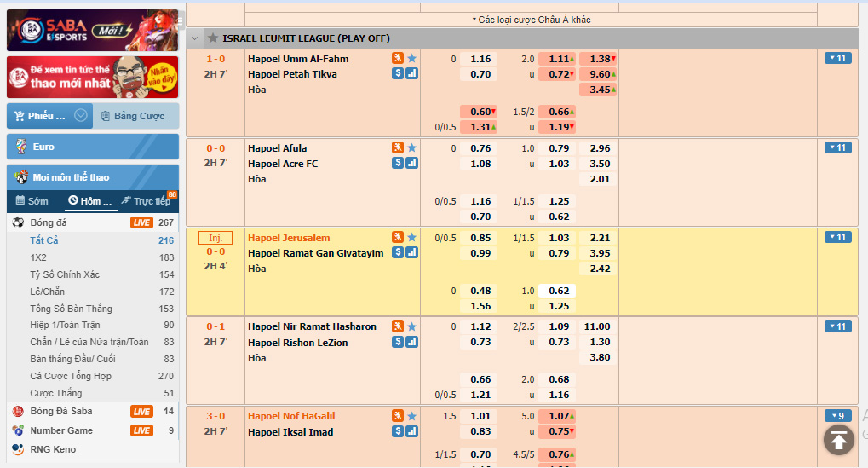The height and width of the screenshot is (468, 868).
Task: Click scroll-to-top arrow button
Action: [x=838, y=439]
